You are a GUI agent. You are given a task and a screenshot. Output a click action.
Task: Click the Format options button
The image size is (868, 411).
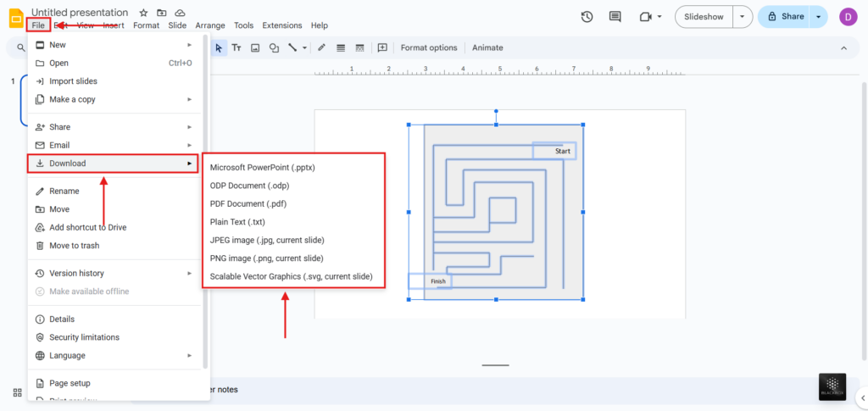(428, 48)
